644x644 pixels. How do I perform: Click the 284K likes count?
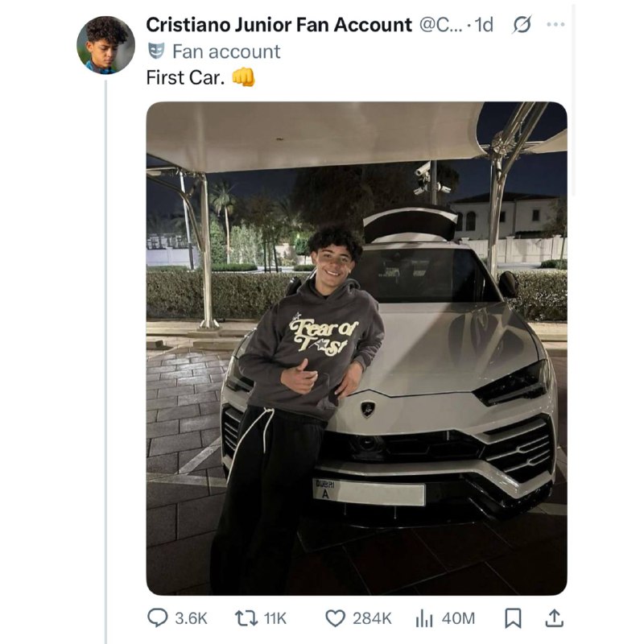(372, 618)
